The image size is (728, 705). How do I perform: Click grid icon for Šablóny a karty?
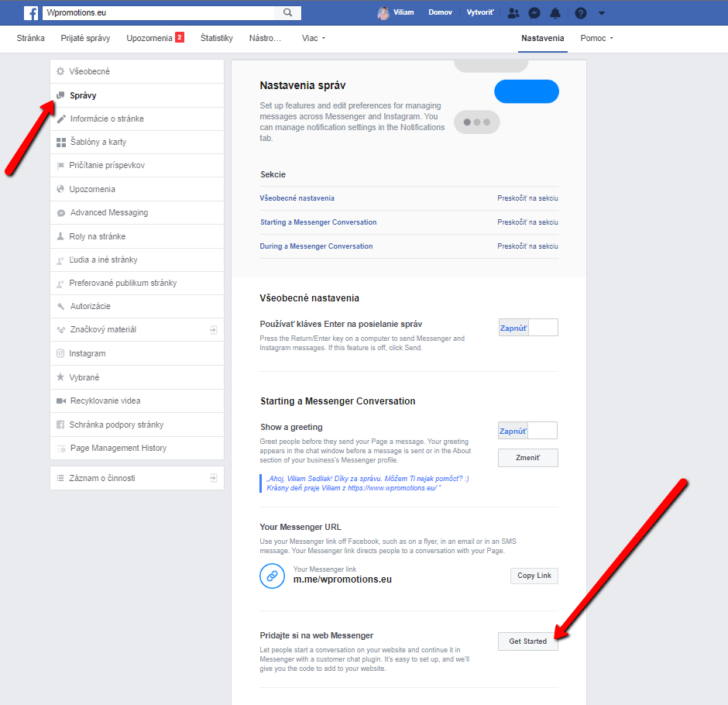tap(61, 142)
